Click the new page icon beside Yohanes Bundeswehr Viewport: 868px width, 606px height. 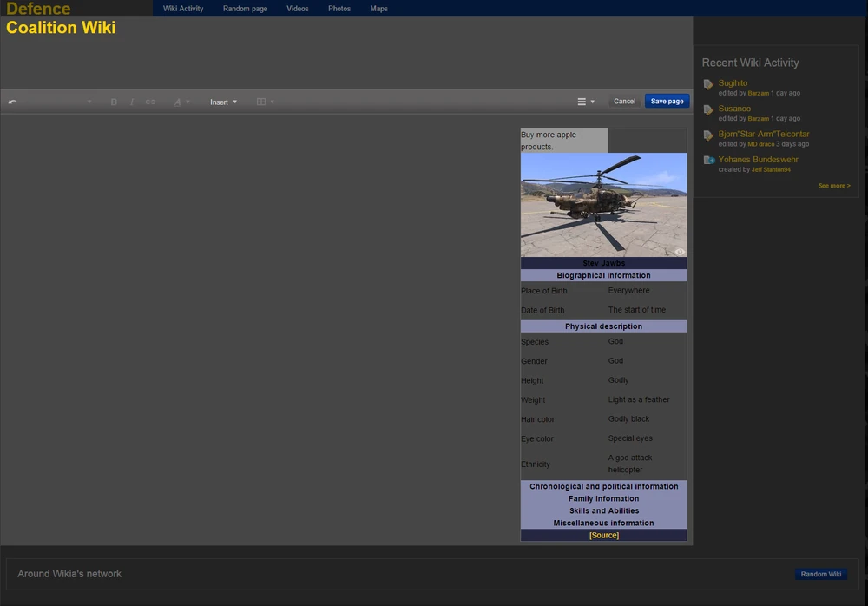point(707,160)
